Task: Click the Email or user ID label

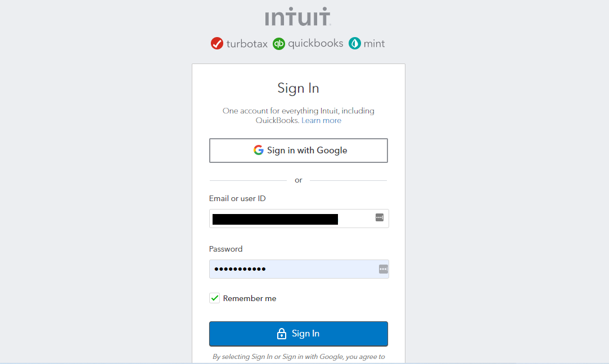Action: click(237, 198)
